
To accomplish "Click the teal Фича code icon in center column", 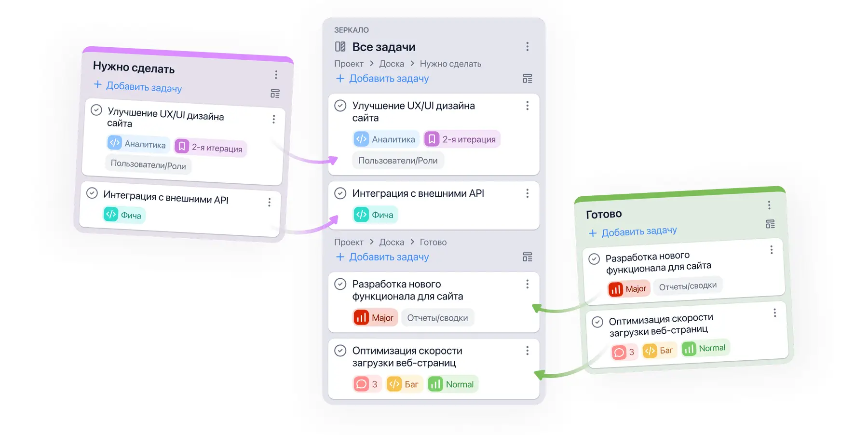I will (361, 215).
